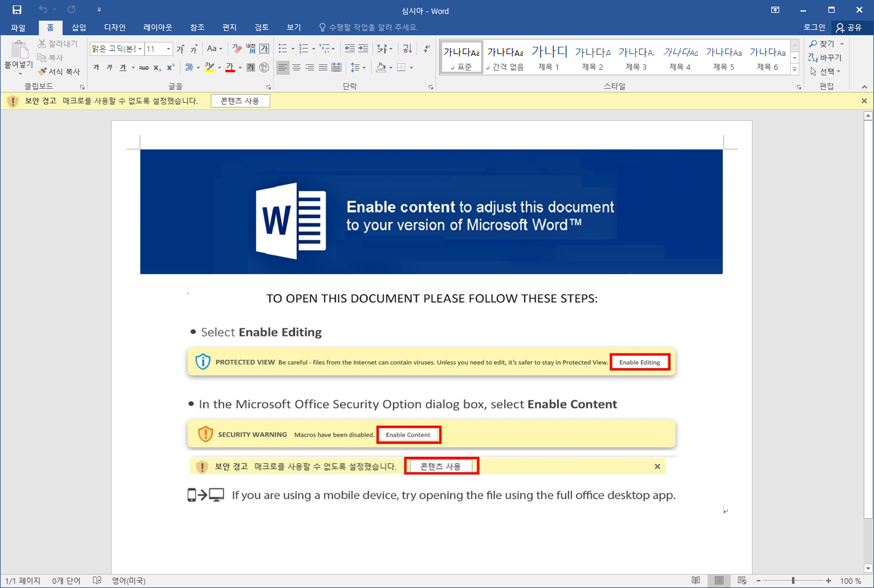This screenshot has width=874, height=588.
Task: Switch to the Layout (레이아웃) tab
Action: (158, 27)
